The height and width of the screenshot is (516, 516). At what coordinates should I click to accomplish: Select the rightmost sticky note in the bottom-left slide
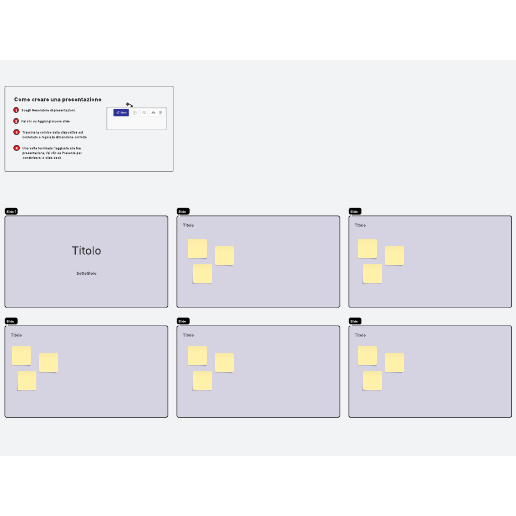(x=49, y=363)
